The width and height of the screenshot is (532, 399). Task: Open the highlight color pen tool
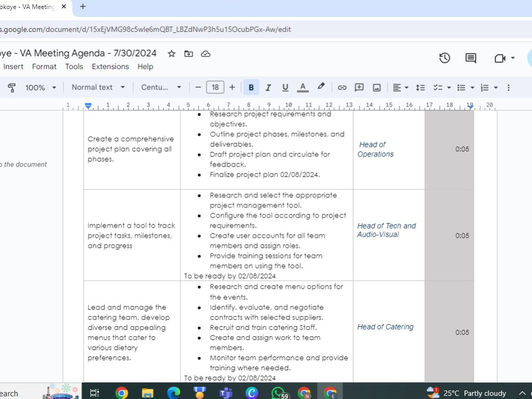click(x=321, y=87)
